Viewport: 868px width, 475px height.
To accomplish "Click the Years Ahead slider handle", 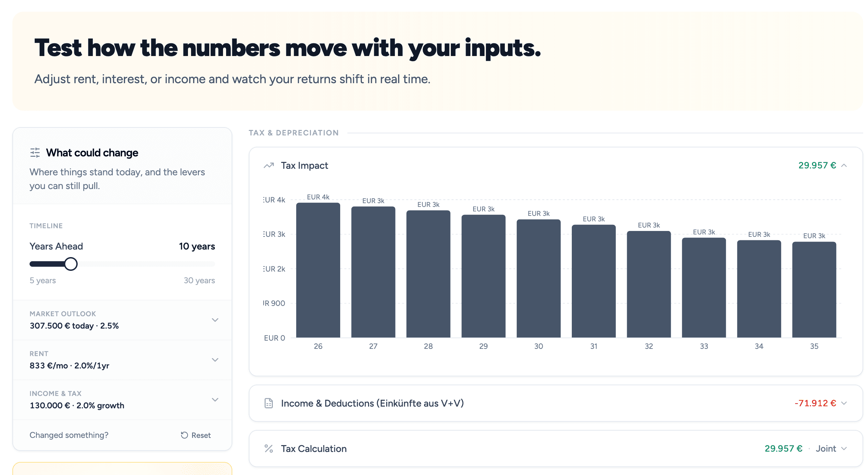I will 71,264.
